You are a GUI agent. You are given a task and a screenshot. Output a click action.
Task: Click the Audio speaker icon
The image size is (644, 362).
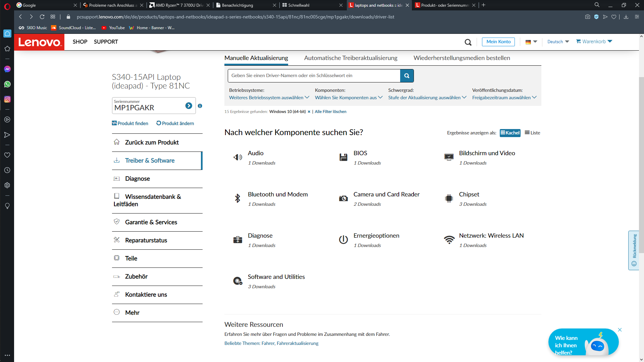tap(237, 157)
